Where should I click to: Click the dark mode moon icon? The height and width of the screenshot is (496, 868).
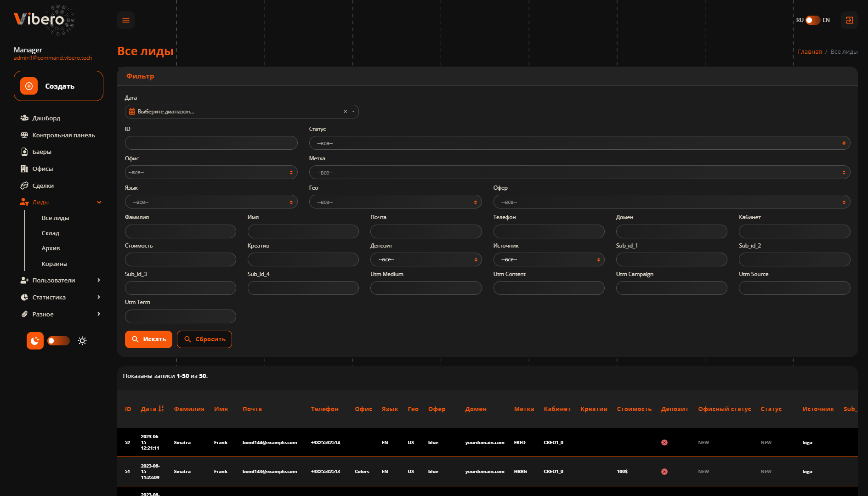[x=35, y=341]
